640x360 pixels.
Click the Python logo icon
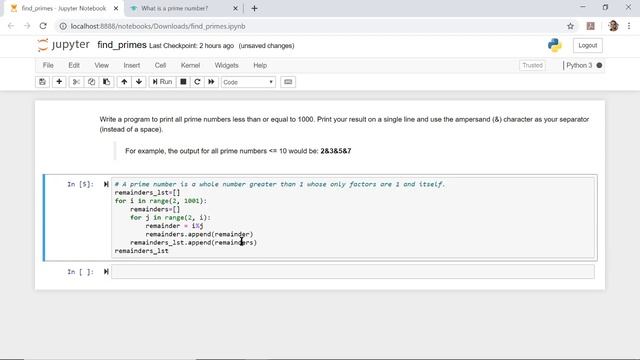tap(555, 45)
